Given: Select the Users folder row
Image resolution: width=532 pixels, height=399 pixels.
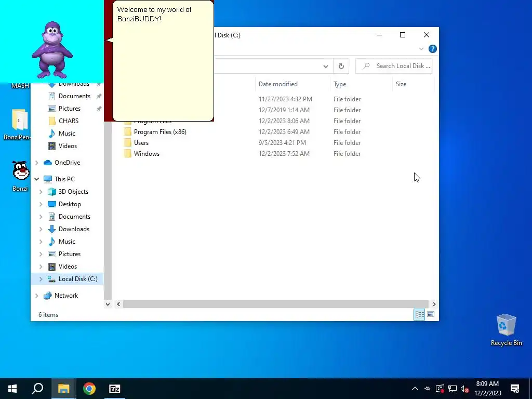Looking at the screenshot, I should (x=141, y=143).
